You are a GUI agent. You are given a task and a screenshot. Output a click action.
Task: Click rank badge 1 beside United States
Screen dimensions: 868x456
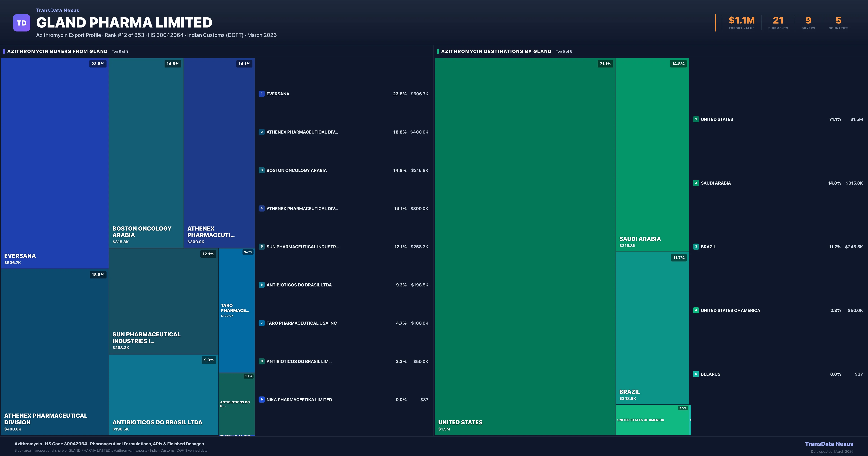(x=696, y=119)
